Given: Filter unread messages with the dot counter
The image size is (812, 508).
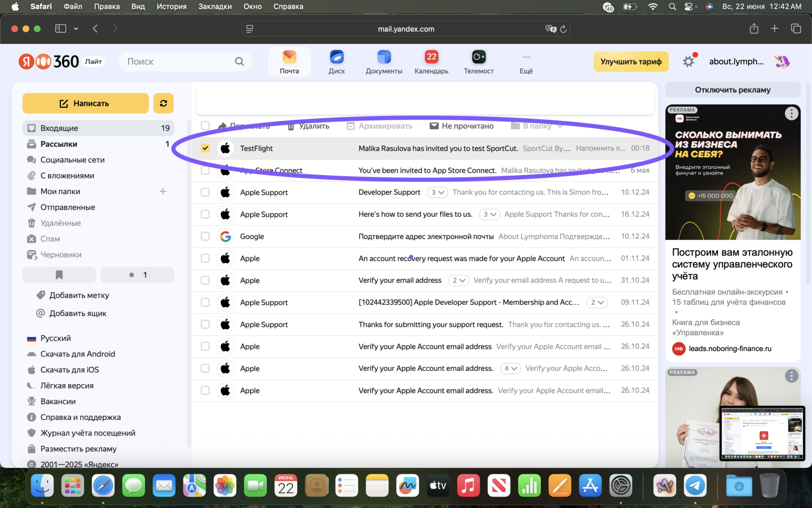Looking at the screenshot, I should coord(137,275).
